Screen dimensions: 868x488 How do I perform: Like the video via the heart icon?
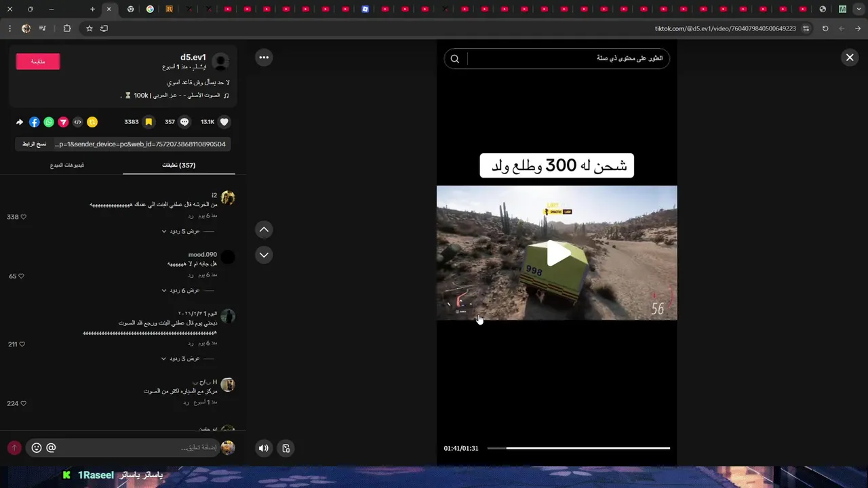[x=224, y=122]
